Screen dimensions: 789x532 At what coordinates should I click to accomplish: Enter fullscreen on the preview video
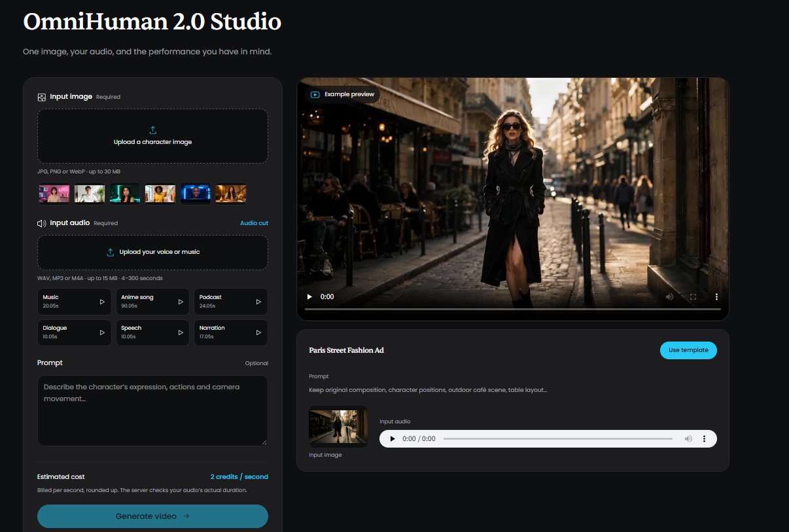pos(693,296)
